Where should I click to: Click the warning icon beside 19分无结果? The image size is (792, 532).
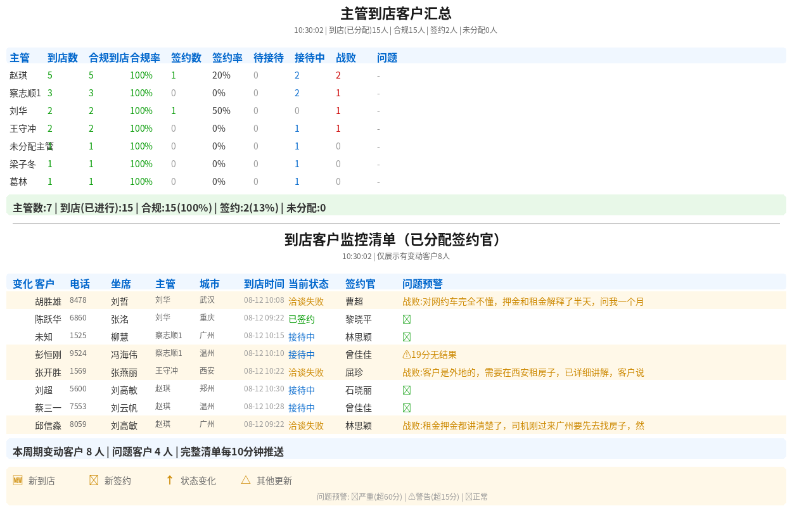point(407,355)
